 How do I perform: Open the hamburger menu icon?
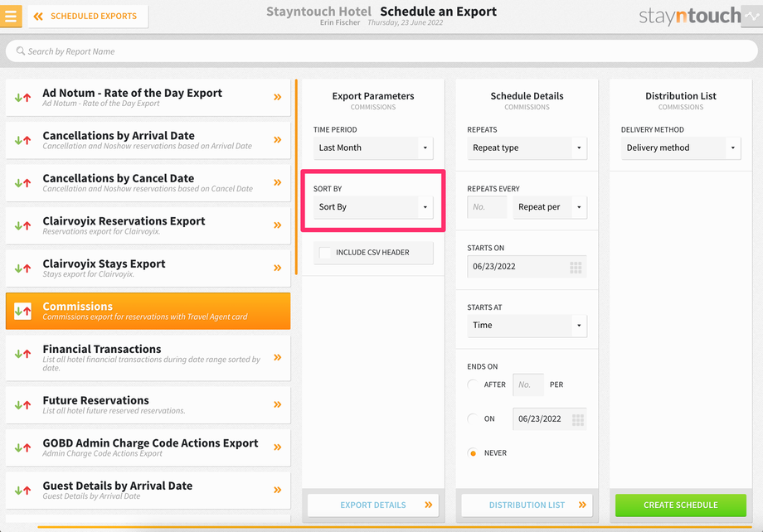(11, 16)
